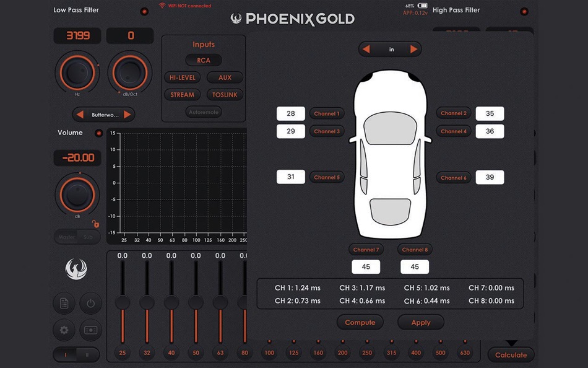Screen dimensions: 588x368
Task: Click left arrow of the 'in' unit selector
Action: click(x=366, y=49)
